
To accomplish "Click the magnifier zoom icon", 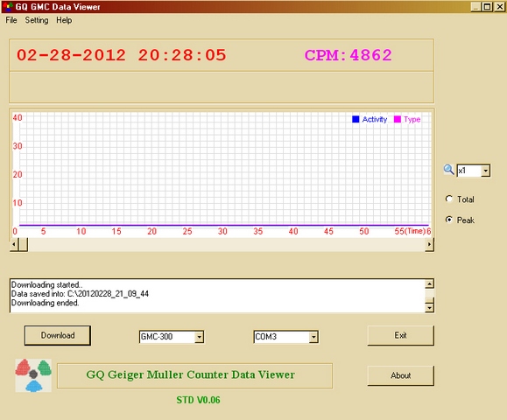I will coord(449,170).
